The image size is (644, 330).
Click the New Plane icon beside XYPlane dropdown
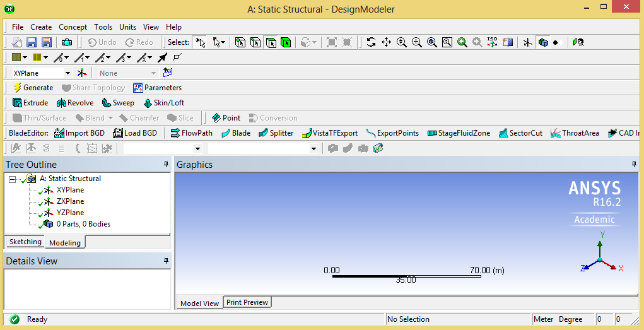tap(82, 73)
